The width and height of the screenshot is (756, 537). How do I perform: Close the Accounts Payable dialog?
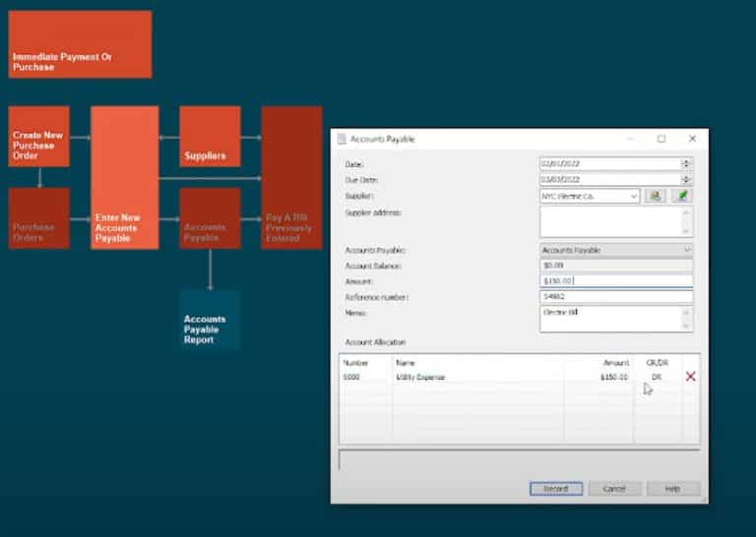(692, 140)
